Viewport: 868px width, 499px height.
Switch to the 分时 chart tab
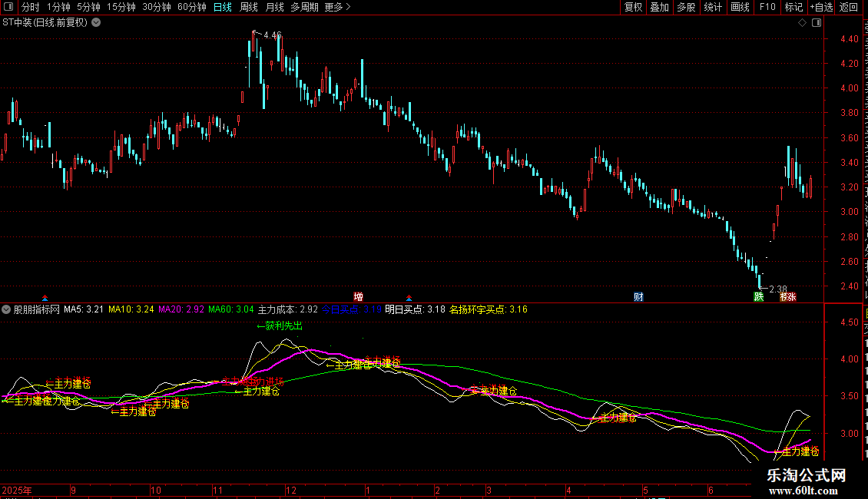click(31, 7)
